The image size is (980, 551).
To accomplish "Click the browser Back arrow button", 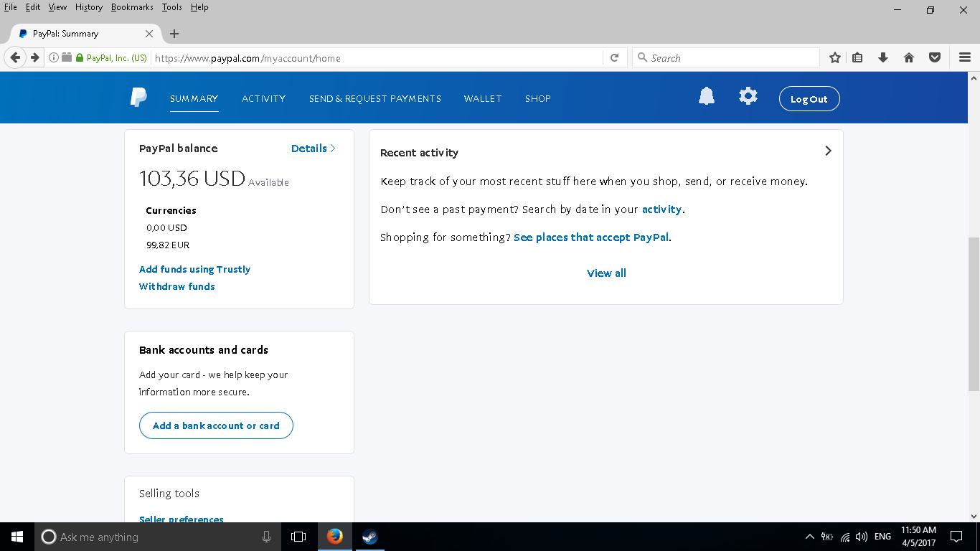I will point(15,58).
